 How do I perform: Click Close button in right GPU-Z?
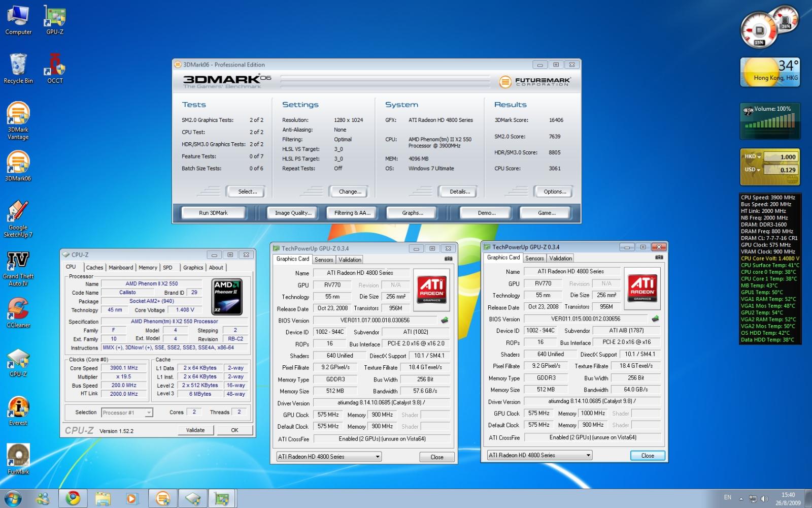(648, 456)
